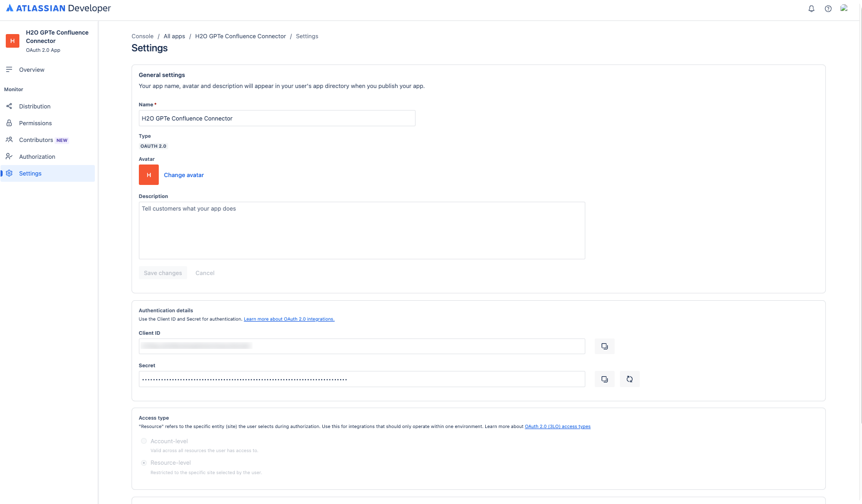Regenerate the Secret with refresh icon
Screen dimensions: 862x504
coord(629,379)
